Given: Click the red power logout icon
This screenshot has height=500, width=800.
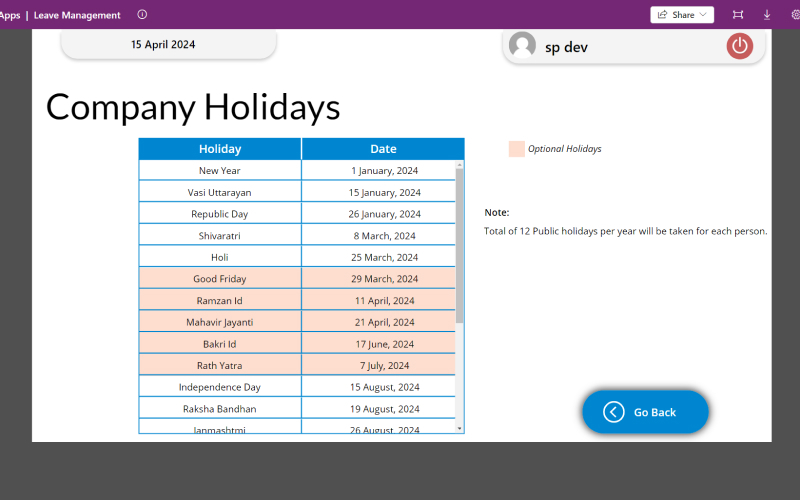Looking at the screenshot, I should point(739,46).
